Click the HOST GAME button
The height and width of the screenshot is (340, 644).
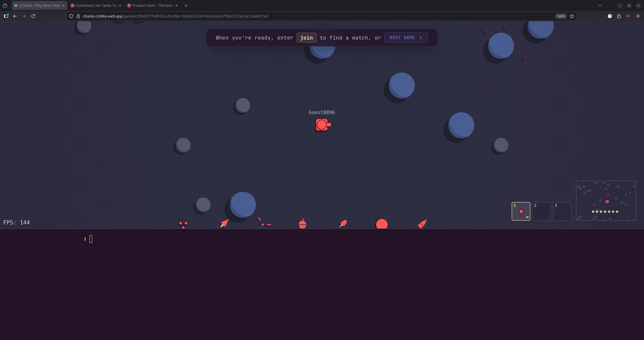click(406, 38)
